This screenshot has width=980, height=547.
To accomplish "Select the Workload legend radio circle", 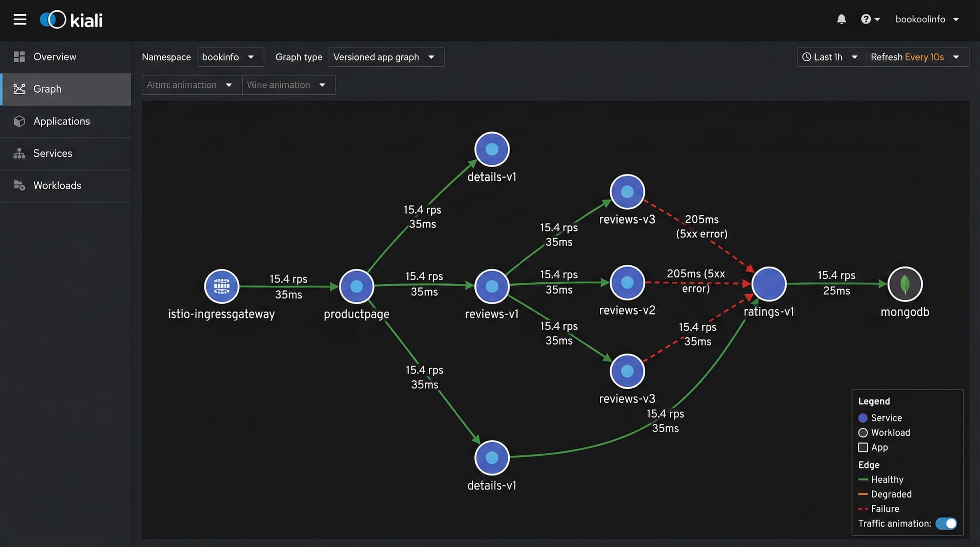I will tap(863, 433).
